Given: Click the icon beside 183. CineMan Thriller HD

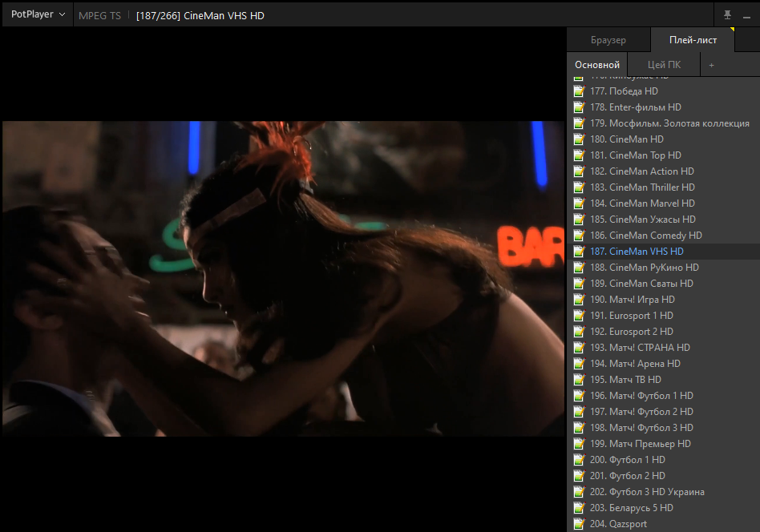Looking at the screenshot, I should [x=579, y=187].
